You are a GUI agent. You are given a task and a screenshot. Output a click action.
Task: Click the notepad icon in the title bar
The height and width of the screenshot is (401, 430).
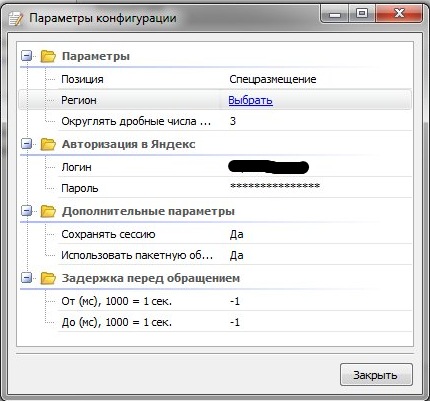tap(16, 18)
